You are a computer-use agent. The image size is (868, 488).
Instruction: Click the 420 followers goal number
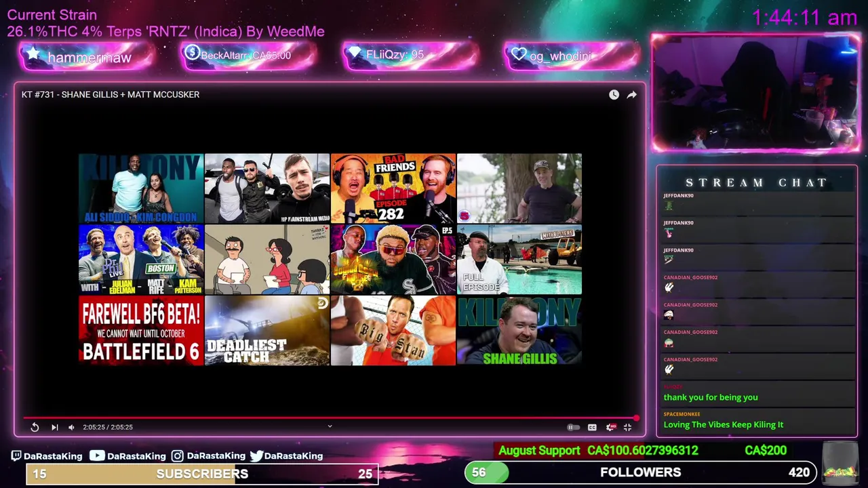coord(799,472)
